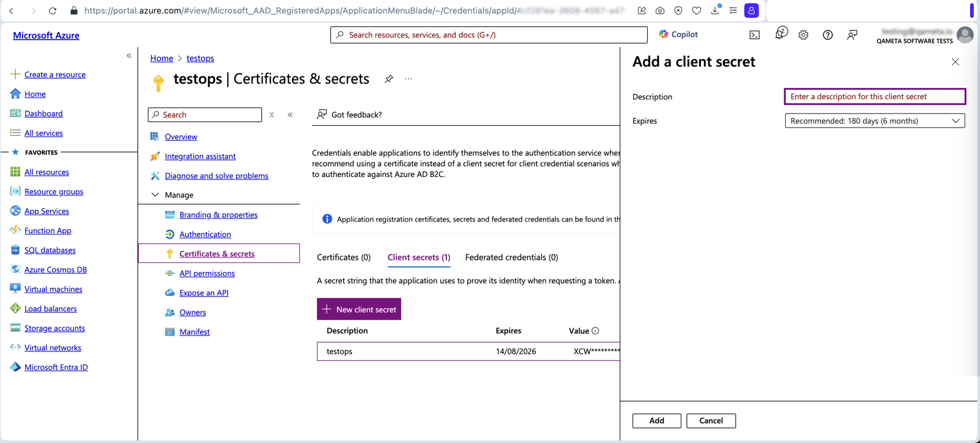The width and height of the screenshot is (980, 443).
Task: Click the Add button
Action: [656, 420]
